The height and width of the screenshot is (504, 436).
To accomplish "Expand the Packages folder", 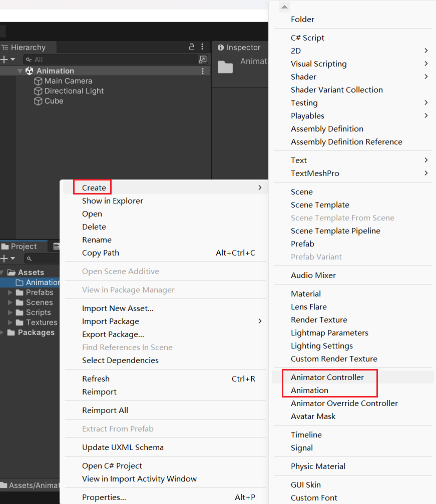I will 2,332.
